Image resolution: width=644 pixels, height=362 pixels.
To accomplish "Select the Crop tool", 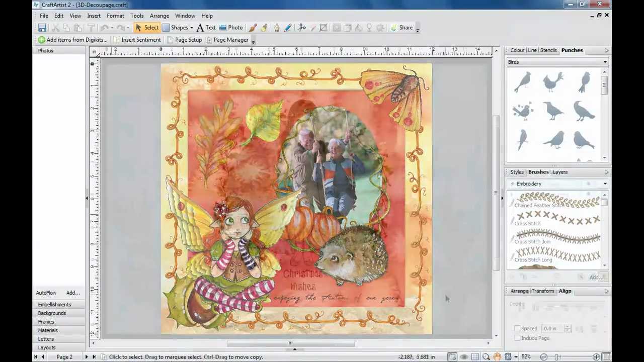I will pyautogui.click(x=324, y=28).
